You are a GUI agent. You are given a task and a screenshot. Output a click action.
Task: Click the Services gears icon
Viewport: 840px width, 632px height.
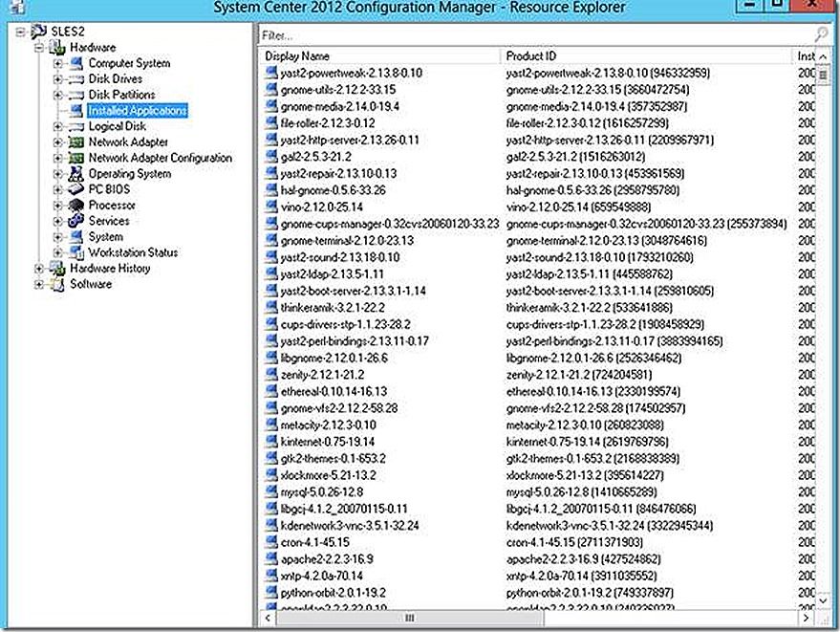(x=76, y=221)
